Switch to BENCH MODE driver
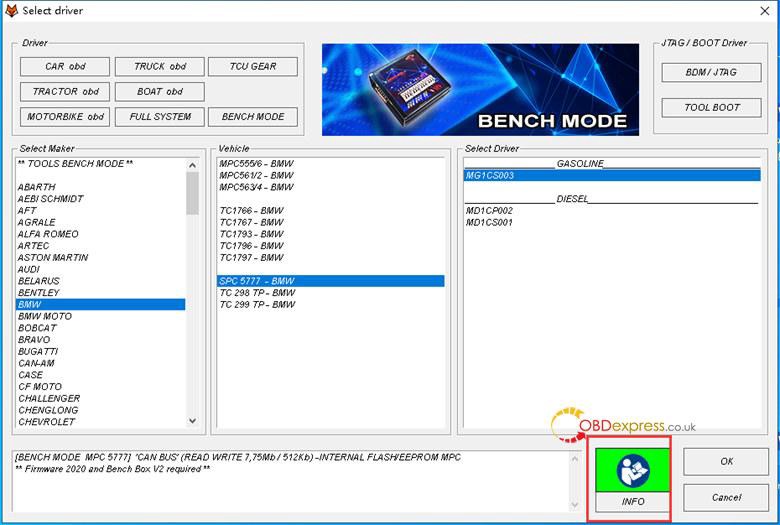This screenshot has width=780, height=525. pyautogui.click(x=253, y=116)
